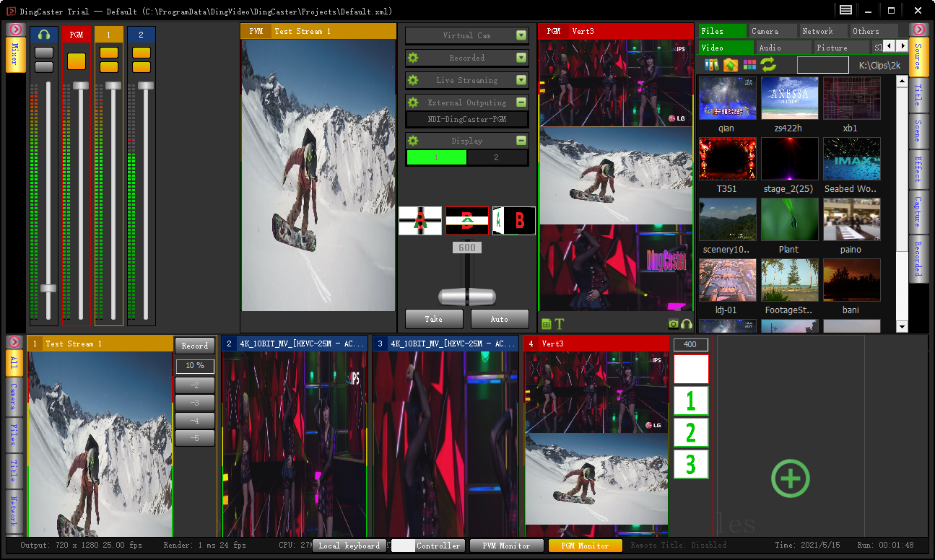
Task: Open settings gear for Recorded output
Action: point(413,58)
